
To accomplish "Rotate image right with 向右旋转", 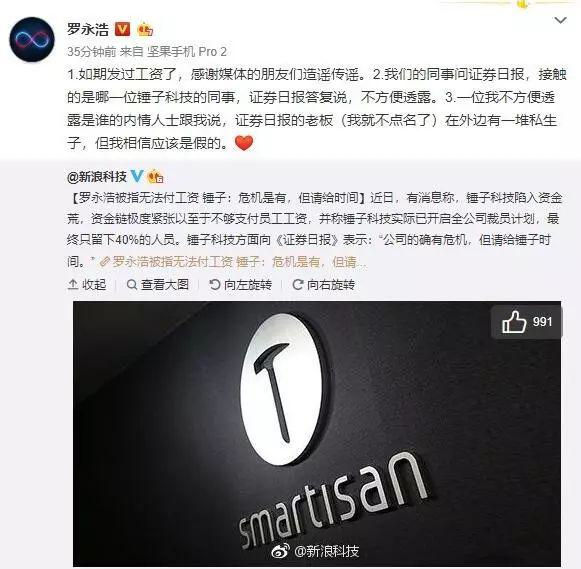I will [x=323, y=284].
